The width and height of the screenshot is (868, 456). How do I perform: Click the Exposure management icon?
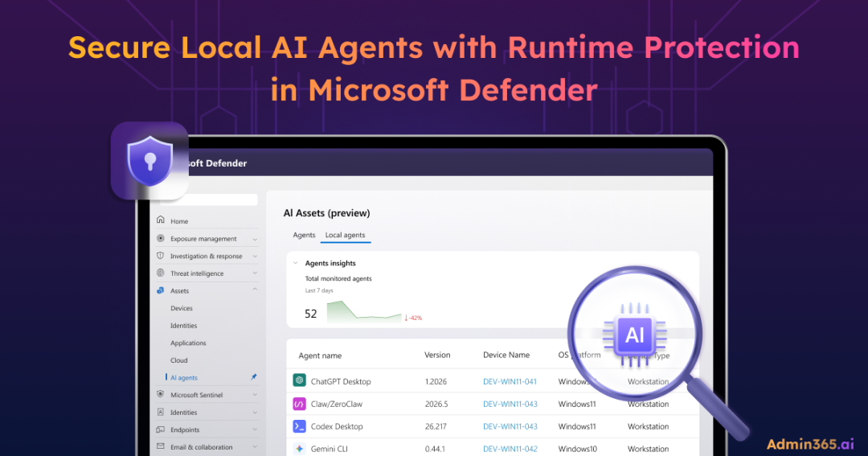(x=161, y=238)
